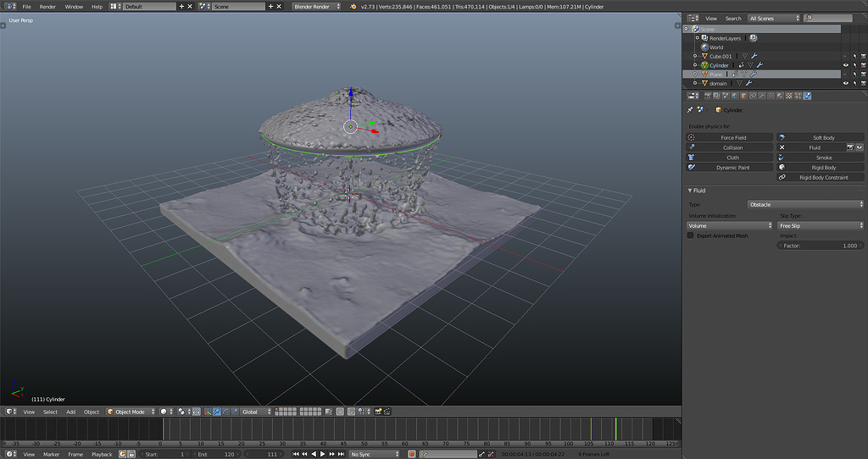868x459 pixels.
Task: Open the 3D view Select menu
Action: point(50,412)
